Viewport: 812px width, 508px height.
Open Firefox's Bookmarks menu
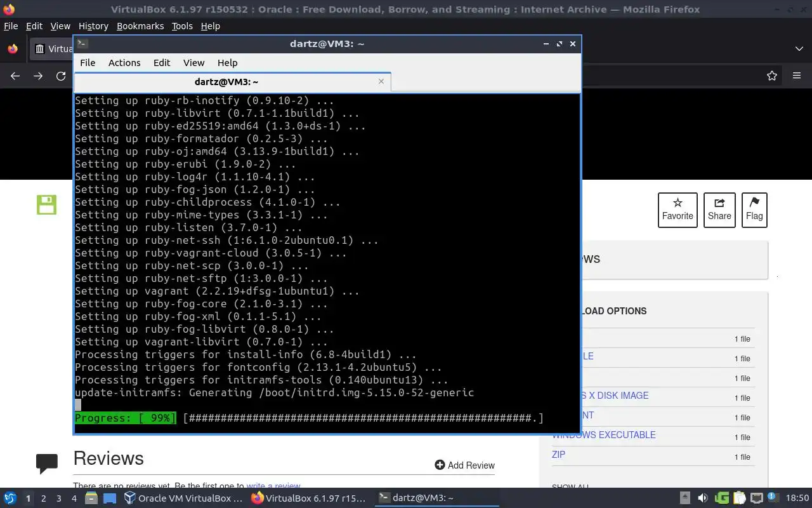click(140, 26)
